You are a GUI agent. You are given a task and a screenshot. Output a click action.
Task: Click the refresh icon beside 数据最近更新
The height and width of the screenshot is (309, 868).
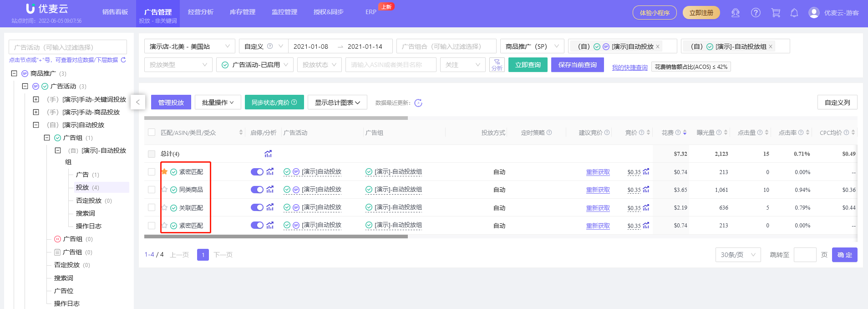pyautogui.click(x=418, y=103)
